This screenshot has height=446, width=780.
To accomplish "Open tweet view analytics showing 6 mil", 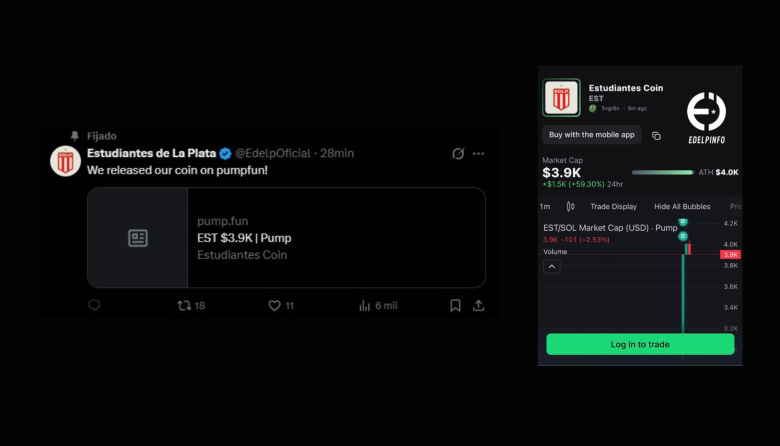I will (365, 305).
